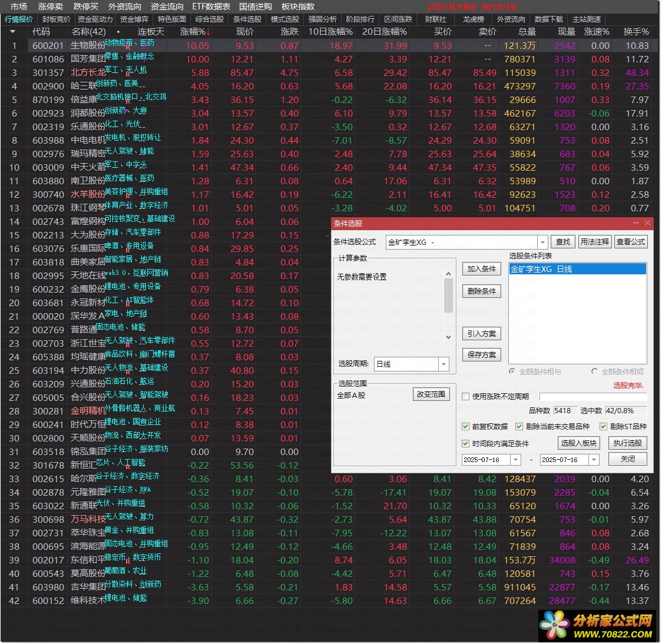This screenshot has height=644, width=662.
Task: Select stock code 002017 东信和平
Action: pos(48,560)
